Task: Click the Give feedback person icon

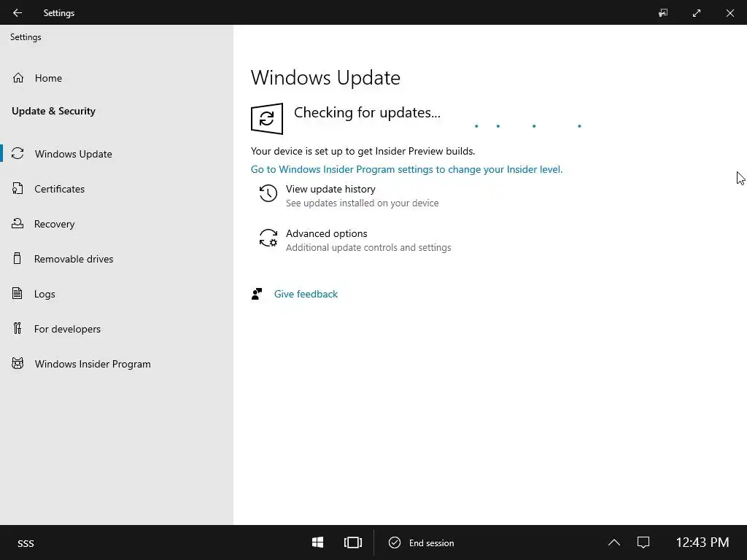Action: pyautogui.click(x=257, y=294)
